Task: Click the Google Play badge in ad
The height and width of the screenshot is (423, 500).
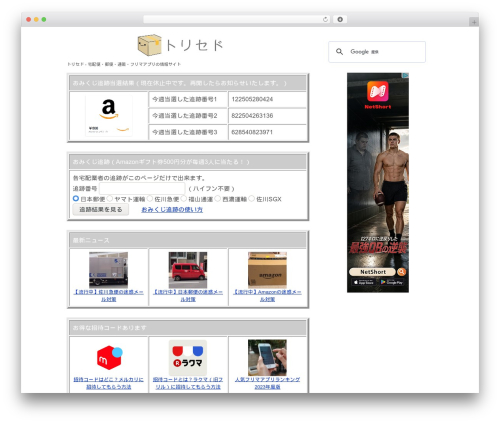Action: coord(392,282)
